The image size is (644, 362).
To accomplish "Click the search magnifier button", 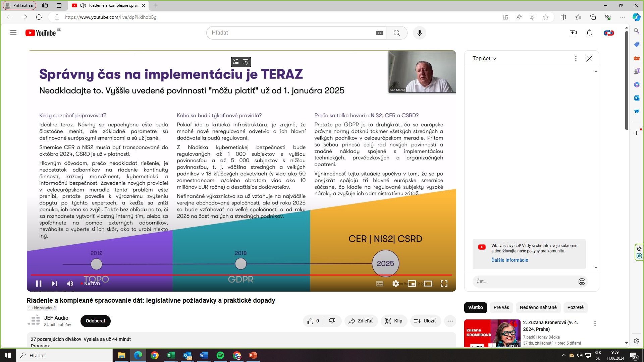I will point(397,33).
